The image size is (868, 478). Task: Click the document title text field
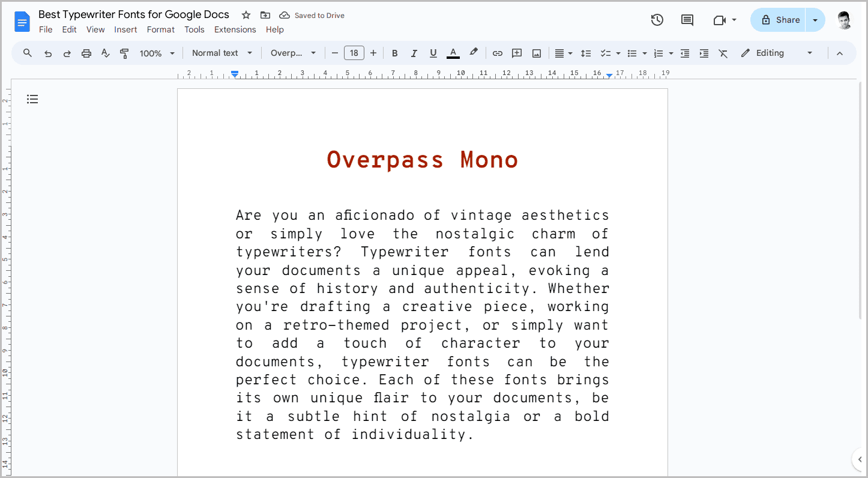click(134, 14)
